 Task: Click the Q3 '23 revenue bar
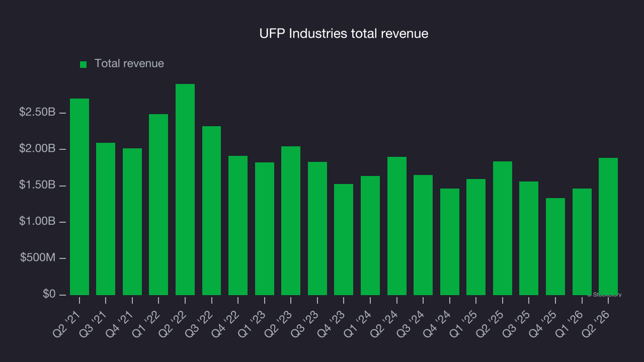point(317,228)
